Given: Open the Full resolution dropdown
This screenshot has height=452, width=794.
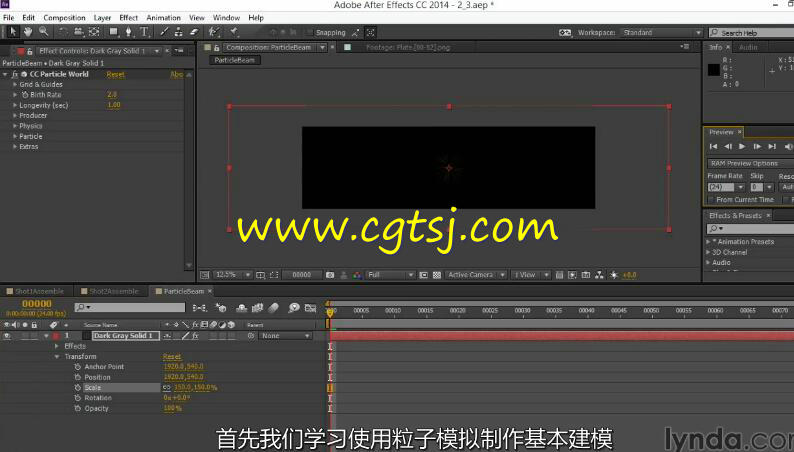Looking at the screenshot, I should tap(390, 275).
